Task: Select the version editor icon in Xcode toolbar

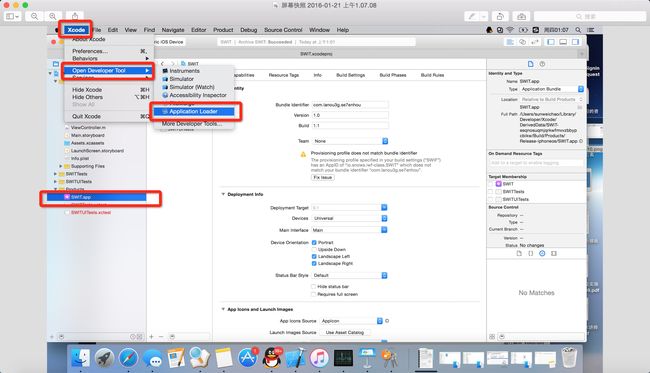Action: [535, 42]
